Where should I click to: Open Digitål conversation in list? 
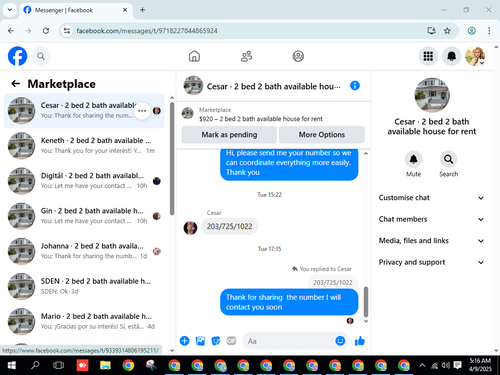tap(84, 181)
